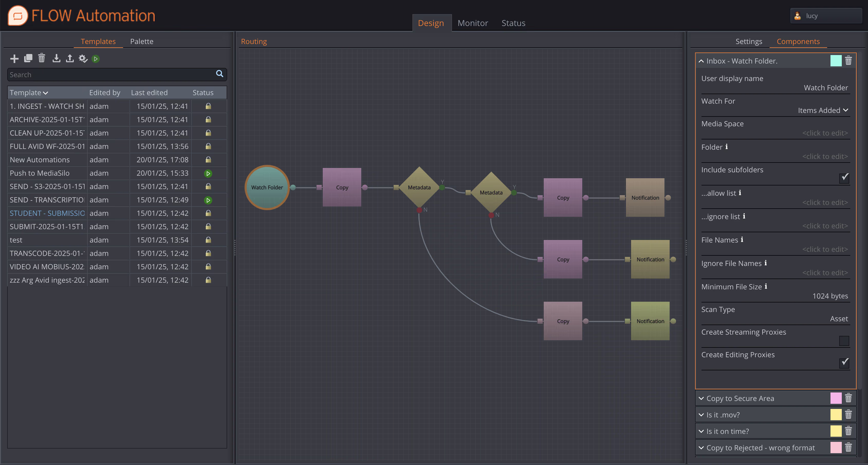Edit the Ignore File Names value
868x465 pixels.
(x=825, y=272)
